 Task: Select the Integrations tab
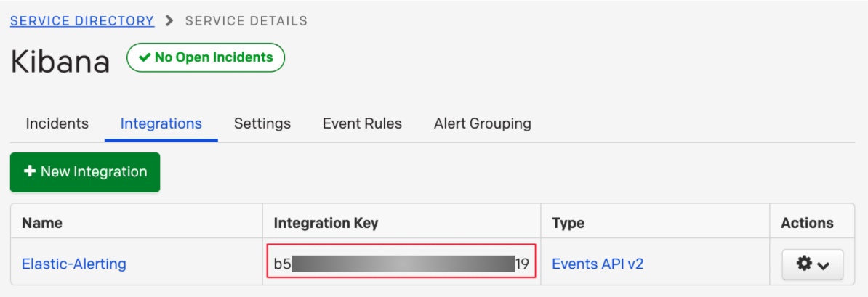(x=161, y=123)
